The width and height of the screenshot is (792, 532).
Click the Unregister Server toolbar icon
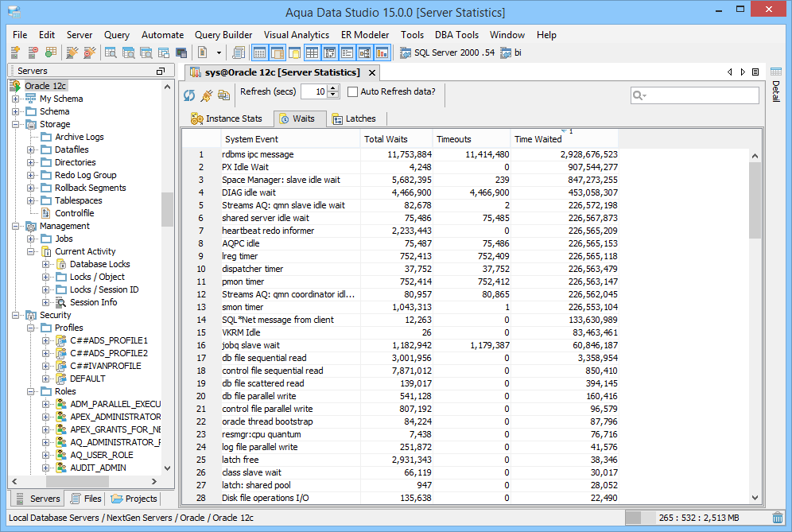[x=33, y=52]
